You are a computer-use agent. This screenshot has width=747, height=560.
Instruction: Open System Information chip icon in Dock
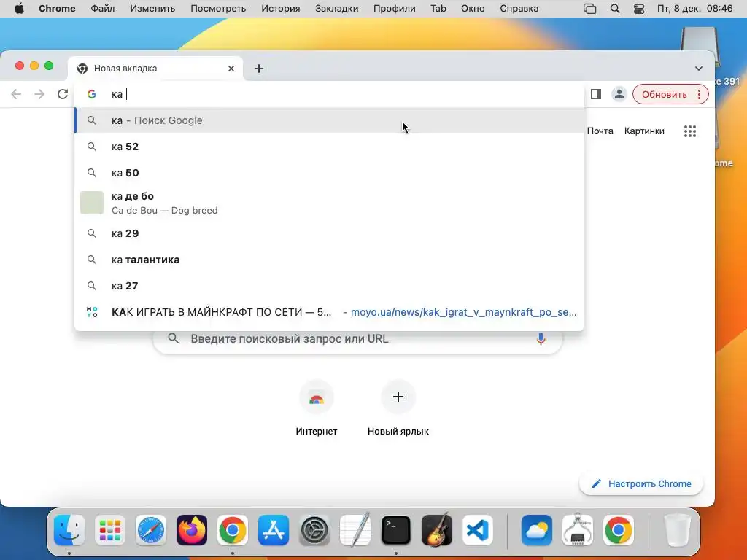tap(578, 530)
